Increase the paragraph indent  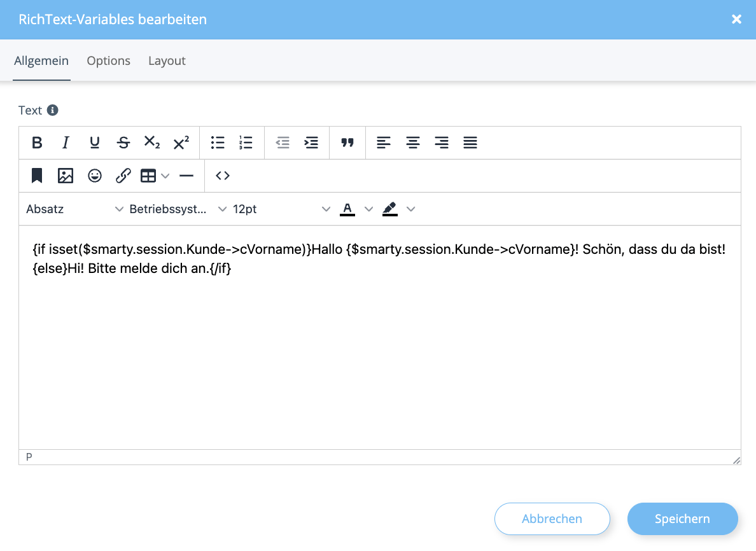click(x=311, y=143)
